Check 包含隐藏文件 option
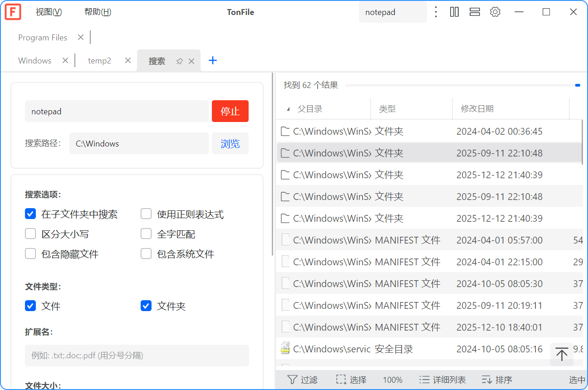The height and width of the screenshot is (390, 588). click(x=30, y=253)
